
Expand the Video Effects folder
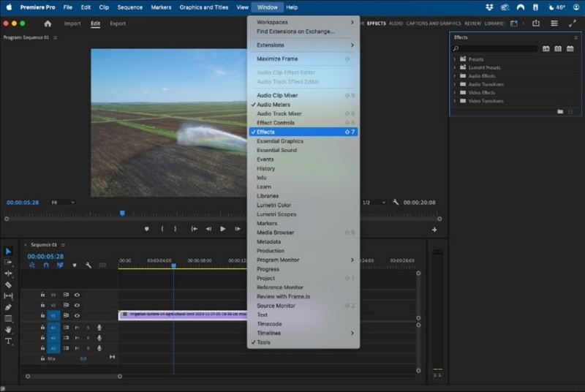point(455,92)
